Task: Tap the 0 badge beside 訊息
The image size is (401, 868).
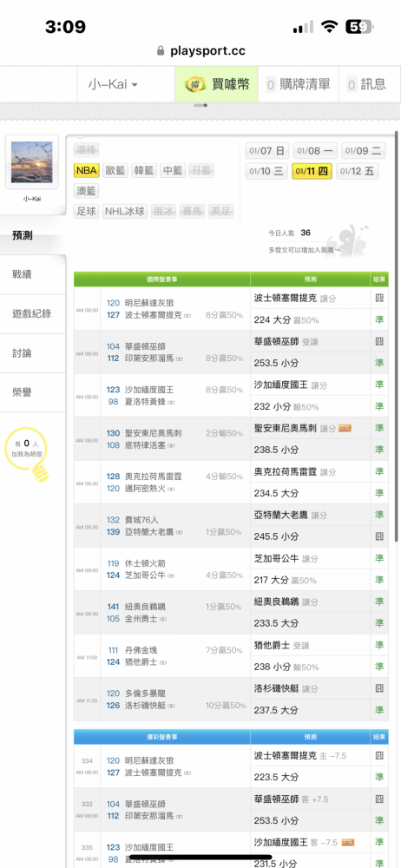Action: coord(352,85)
